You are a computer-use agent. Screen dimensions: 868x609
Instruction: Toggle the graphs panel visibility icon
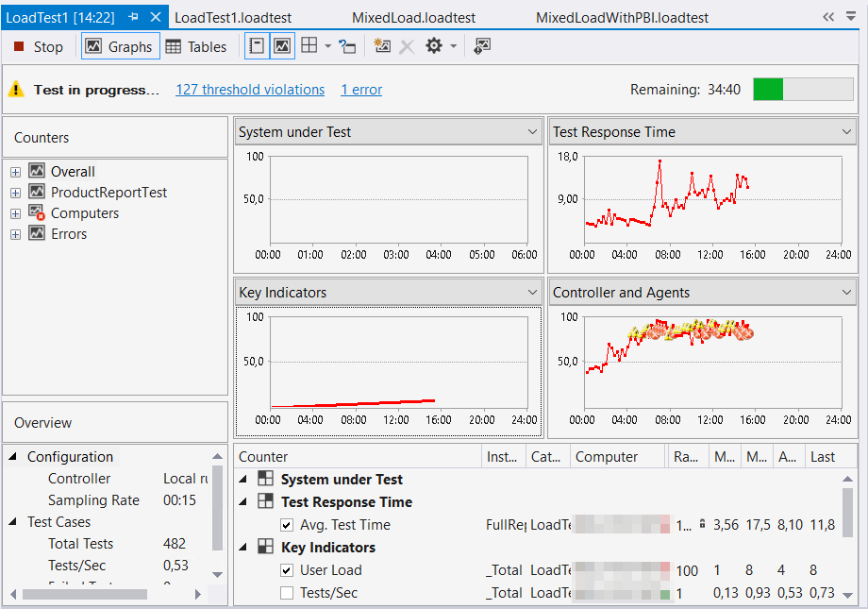281,45
